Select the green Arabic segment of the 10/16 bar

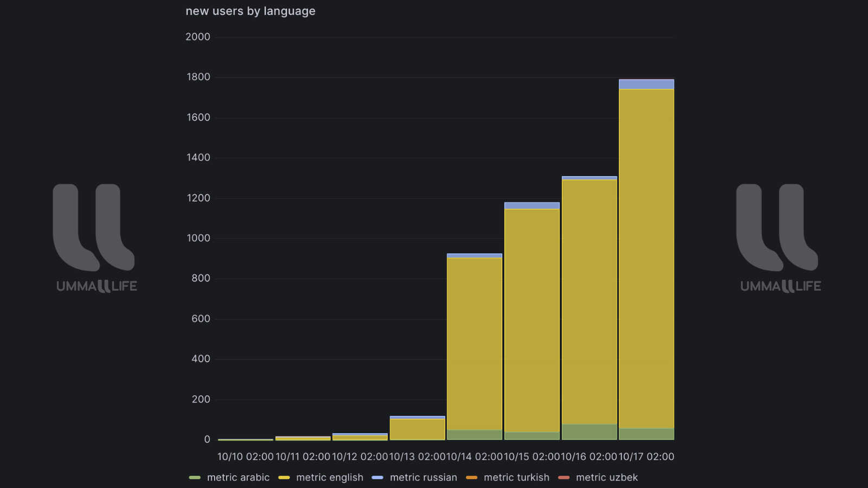click(x=589, y=432)
